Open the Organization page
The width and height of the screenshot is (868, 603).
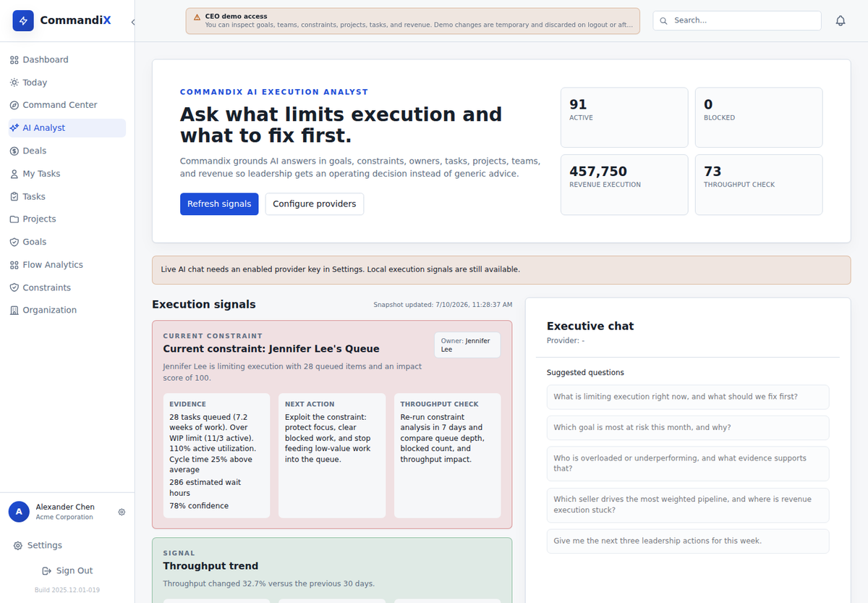(x=67, y=310)
